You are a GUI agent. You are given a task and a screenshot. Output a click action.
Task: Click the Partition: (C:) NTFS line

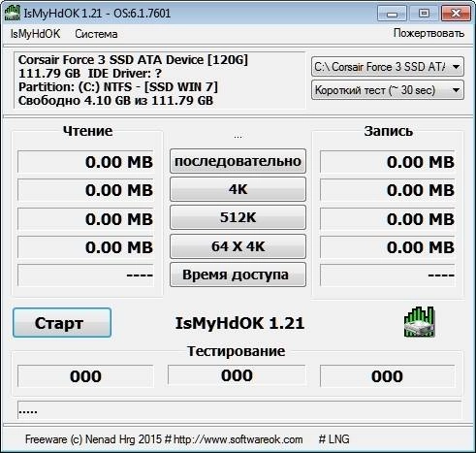118,87
